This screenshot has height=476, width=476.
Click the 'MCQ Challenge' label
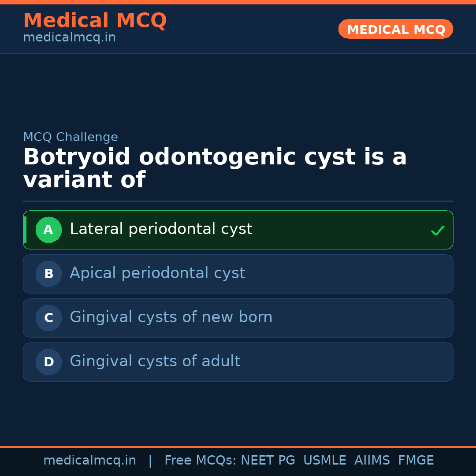click(71, 137)
